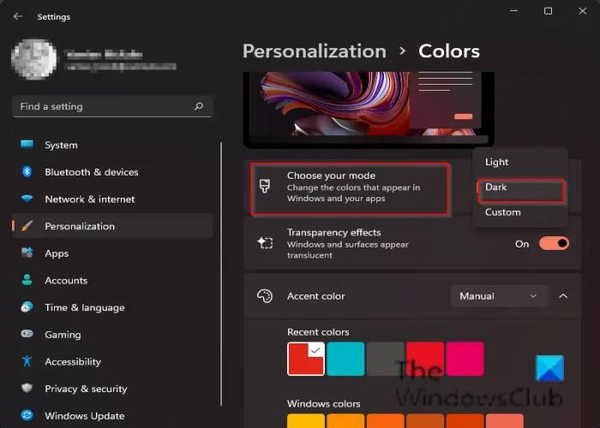This screenshot has width=600, height=428.
Task: Click the Accent color palette icon
Action: pos(265,296)
